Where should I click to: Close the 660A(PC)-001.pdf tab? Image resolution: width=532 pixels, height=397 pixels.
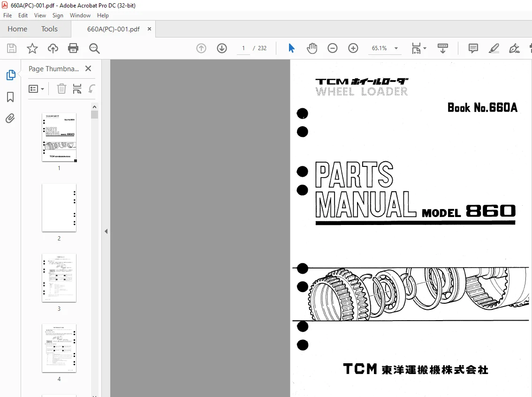(x=149, y=29)
